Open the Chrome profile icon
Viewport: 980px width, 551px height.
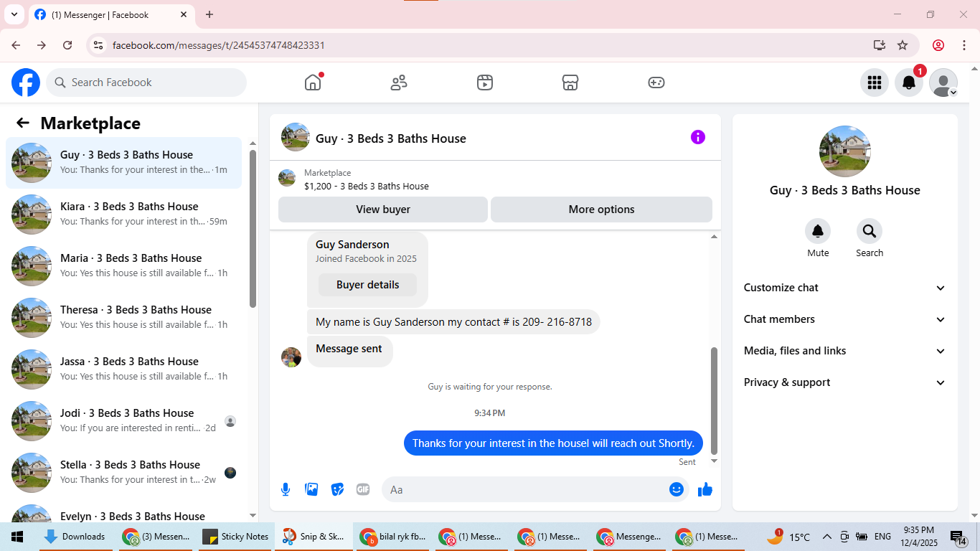click(938, 45)
